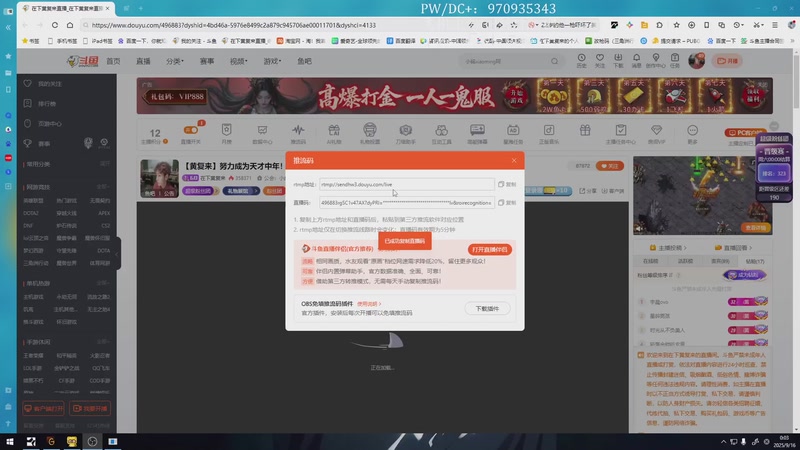
Task: Click the streamer avatar thumbnail
Action: coord(160,179)
